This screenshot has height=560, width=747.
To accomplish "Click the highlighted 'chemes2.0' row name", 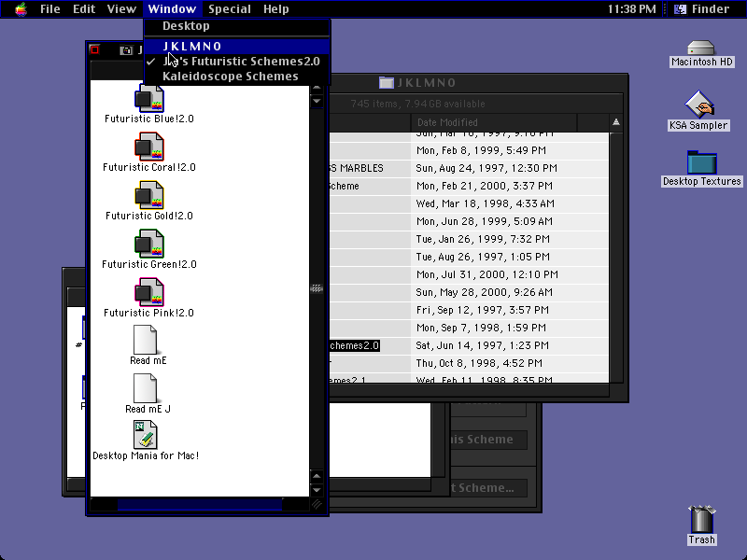I will point(355,345).
